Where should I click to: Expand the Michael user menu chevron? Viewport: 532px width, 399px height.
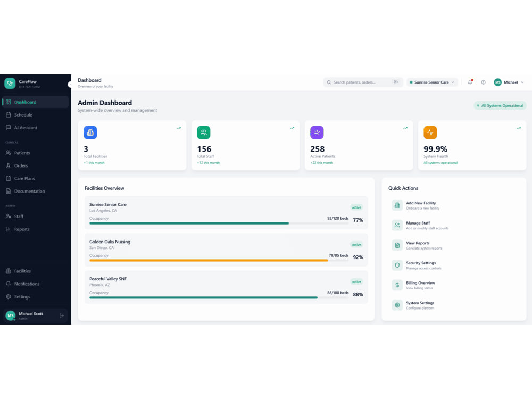coord(522,82)
